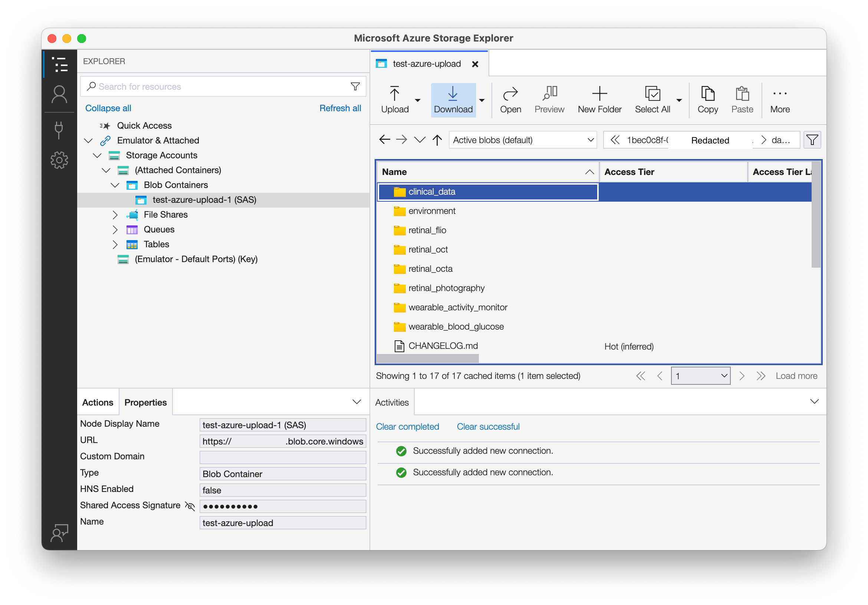Open the Account Management sidebar icon
Viewport: 868px width, 605px height.
tap(59, 95)
